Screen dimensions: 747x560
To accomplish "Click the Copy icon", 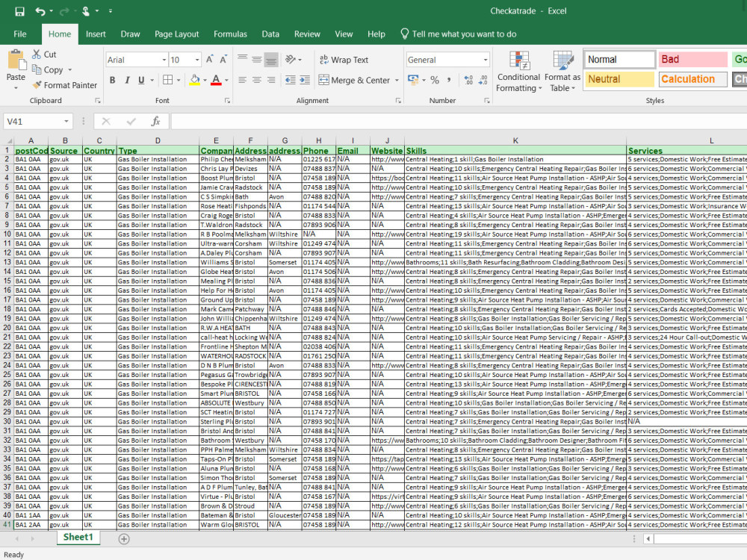I will click(36, 69).
